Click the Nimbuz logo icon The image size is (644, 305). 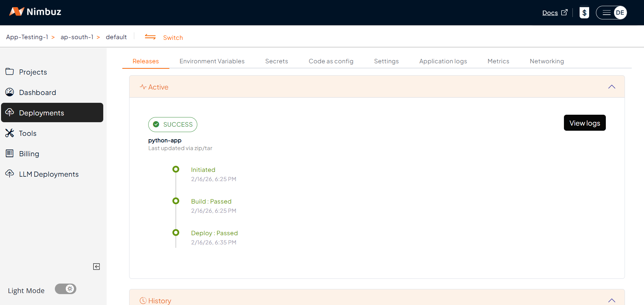pos(16,12)
